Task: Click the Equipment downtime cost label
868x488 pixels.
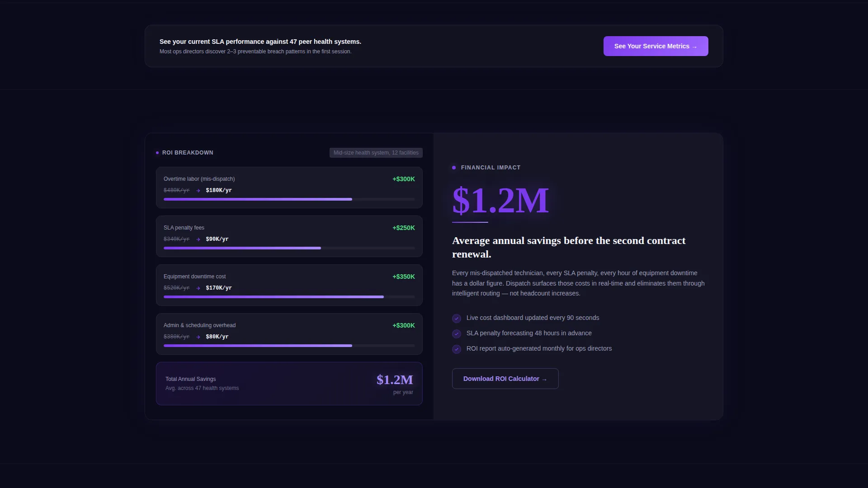Action: click(x=194, y=277)
